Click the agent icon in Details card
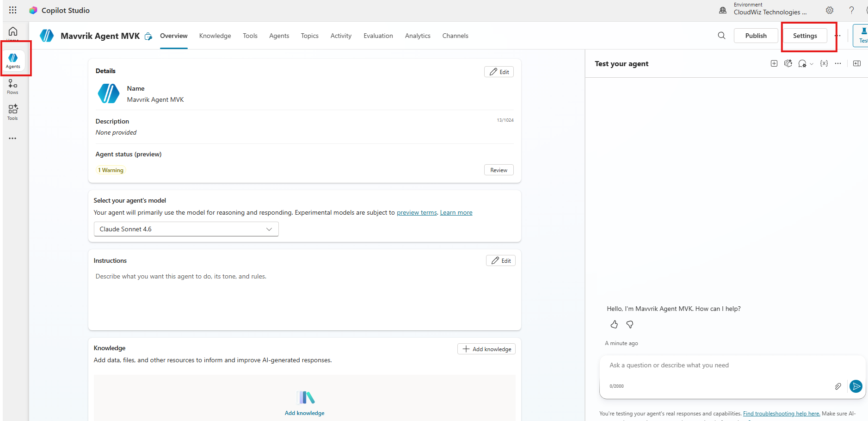The width and height of the screenshot is (868, 421). click(109, 93)
